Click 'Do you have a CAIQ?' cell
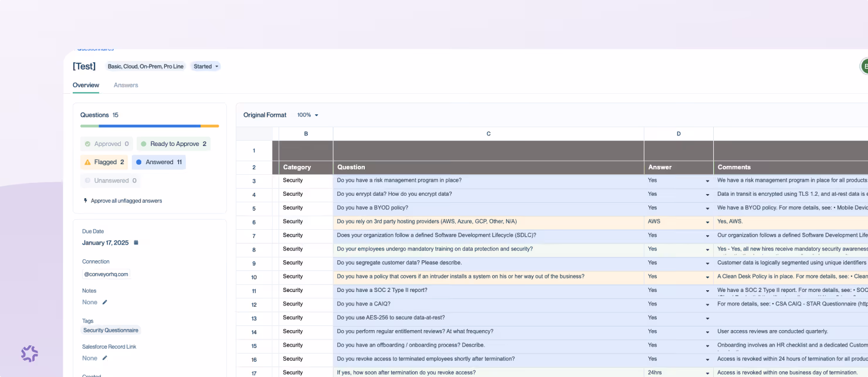 tap(489, 304)
